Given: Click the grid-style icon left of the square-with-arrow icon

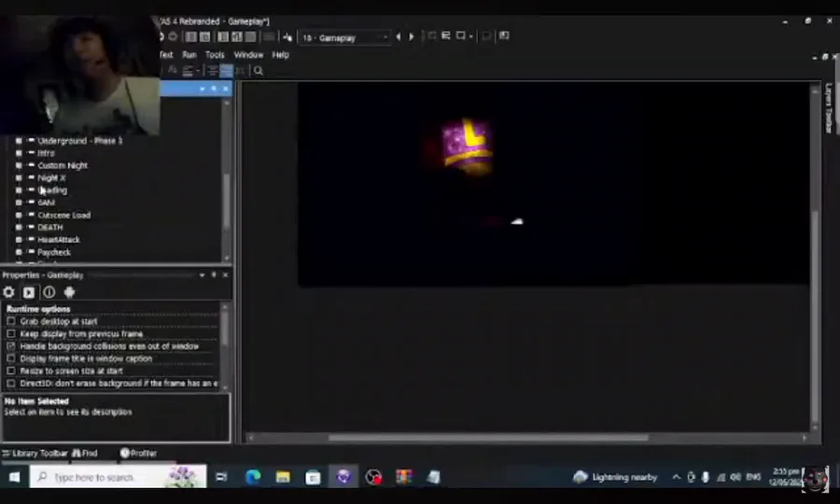Looking at the screenshot, I should 446,35.
